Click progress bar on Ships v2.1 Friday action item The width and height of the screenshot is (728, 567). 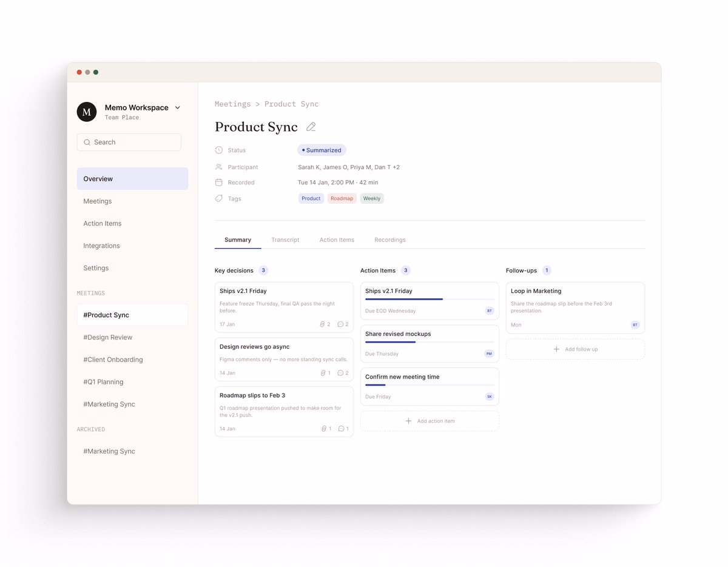[430, 299]
